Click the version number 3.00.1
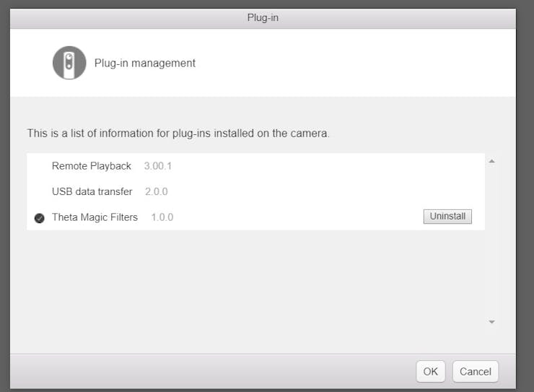 point(158,166)
